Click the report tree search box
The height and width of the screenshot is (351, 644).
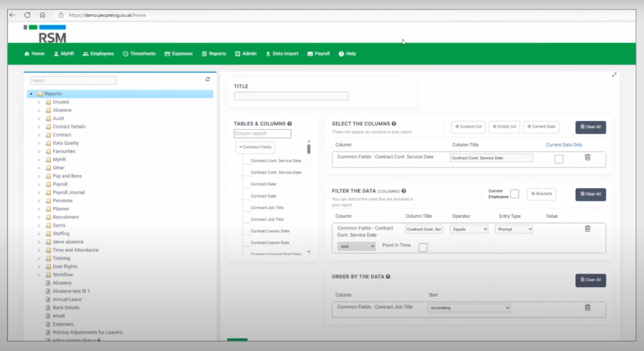click(x=73, y=80)
